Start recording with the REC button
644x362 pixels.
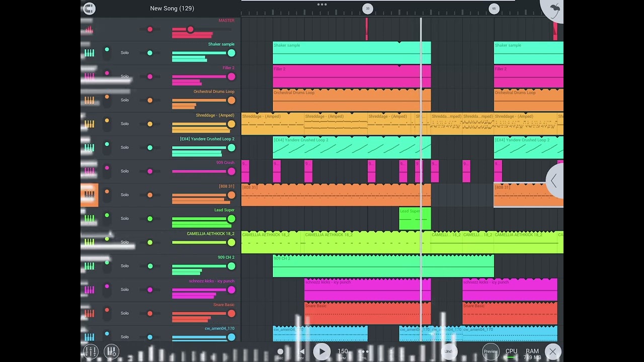pyautogui.click(x=280, y=352)
